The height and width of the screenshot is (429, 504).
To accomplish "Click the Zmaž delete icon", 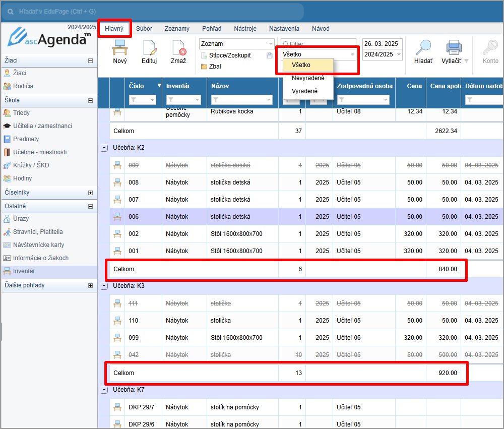I will tap(178, 47).
